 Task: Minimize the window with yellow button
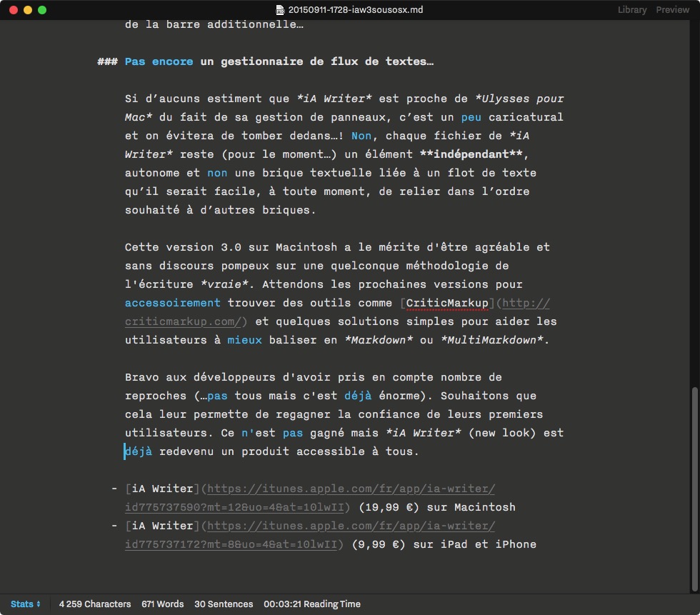tap(28, 10)
